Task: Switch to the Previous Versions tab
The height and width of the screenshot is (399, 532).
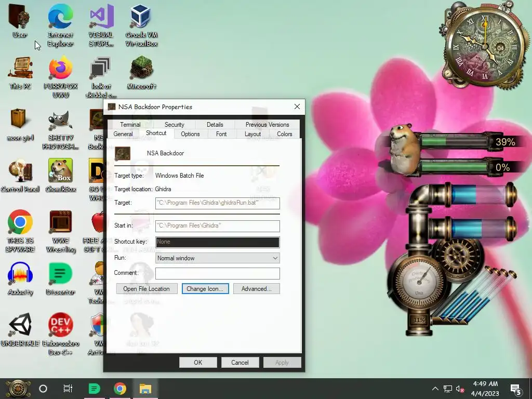Action: [x=268, y=125]
